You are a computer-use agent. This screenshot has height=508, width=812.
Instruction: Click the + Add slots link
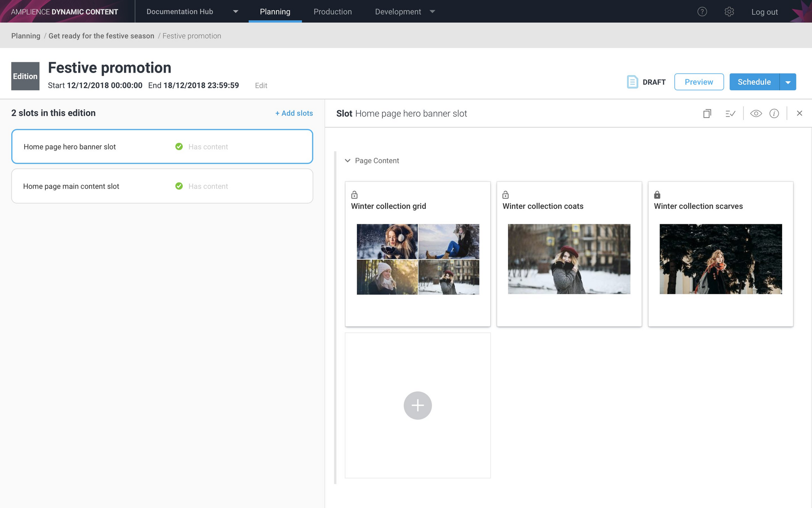(294, 113)
